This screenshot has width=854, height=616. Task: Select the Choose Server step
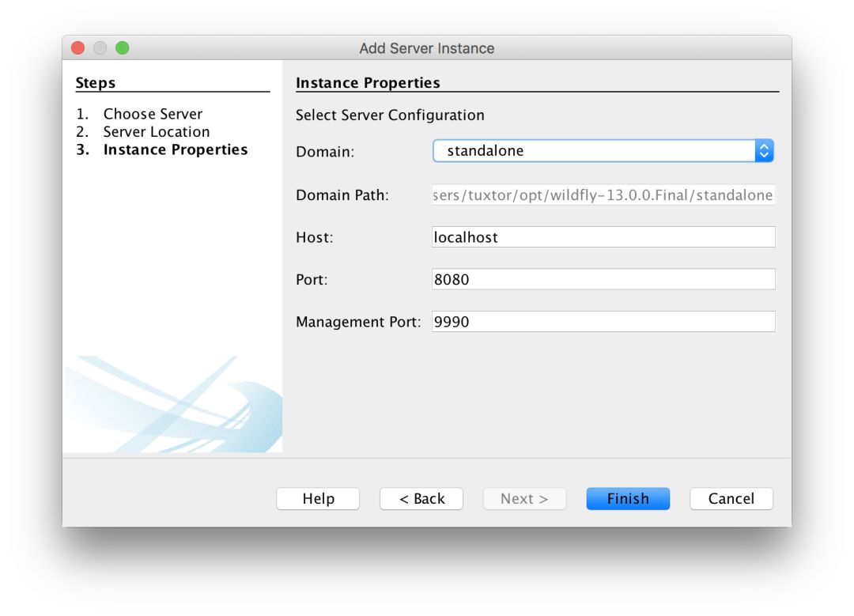pyautogui.click(x=153, y=114)
